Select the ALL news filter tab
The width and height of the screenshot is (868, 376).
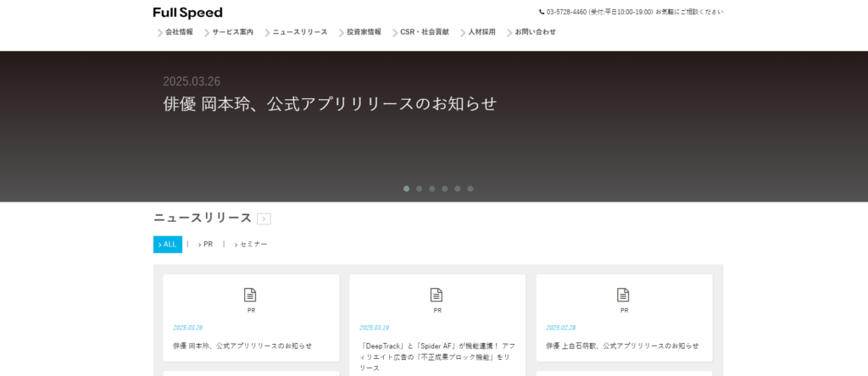click(168, 245)
